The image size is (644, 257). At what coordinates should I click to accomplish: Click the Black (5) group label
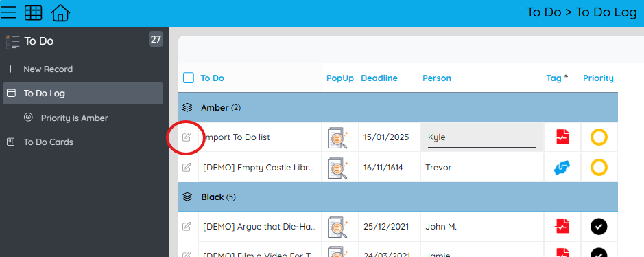click(x=219, y=197)
